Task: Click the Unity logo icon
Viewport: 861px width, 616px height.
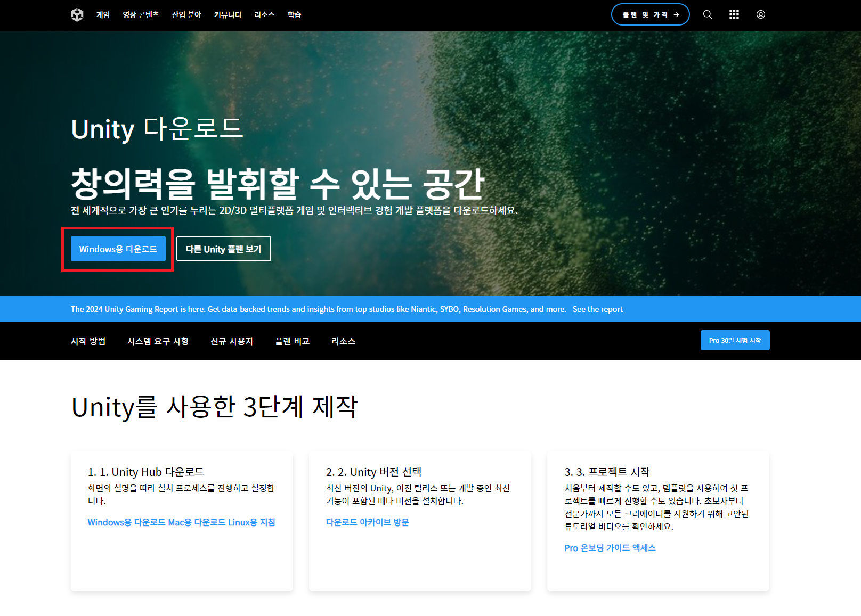Action: tap(77, 15)
